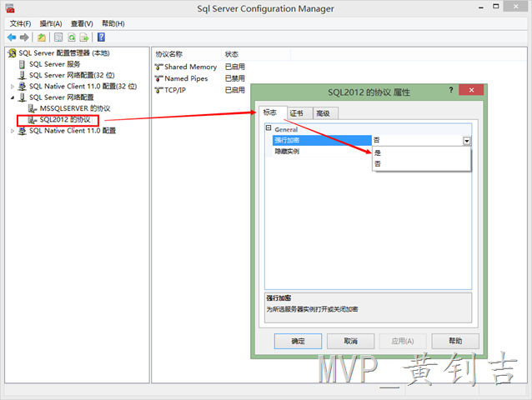Select the 强行加密 property row
This screenshot has height=400, width=532.
coord(322,140)
